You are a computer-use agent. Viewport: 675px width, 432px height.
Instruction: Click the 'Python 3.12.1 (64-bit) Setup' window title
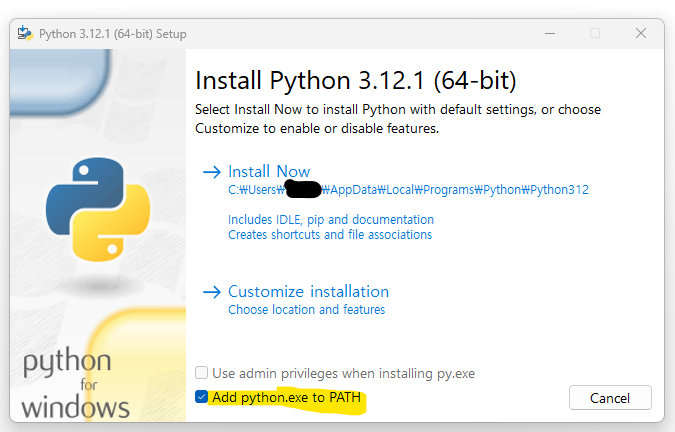(113, 34)
